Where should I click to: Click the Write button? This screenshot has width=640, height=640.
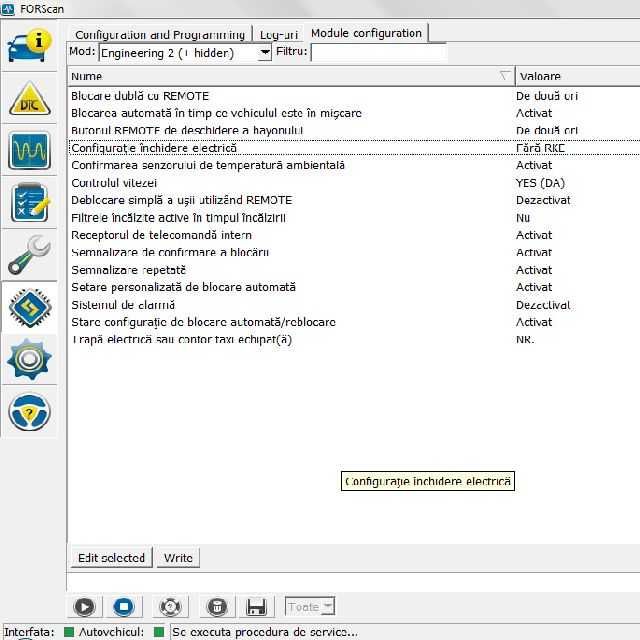pyautogui.click(x=178, y=558)
